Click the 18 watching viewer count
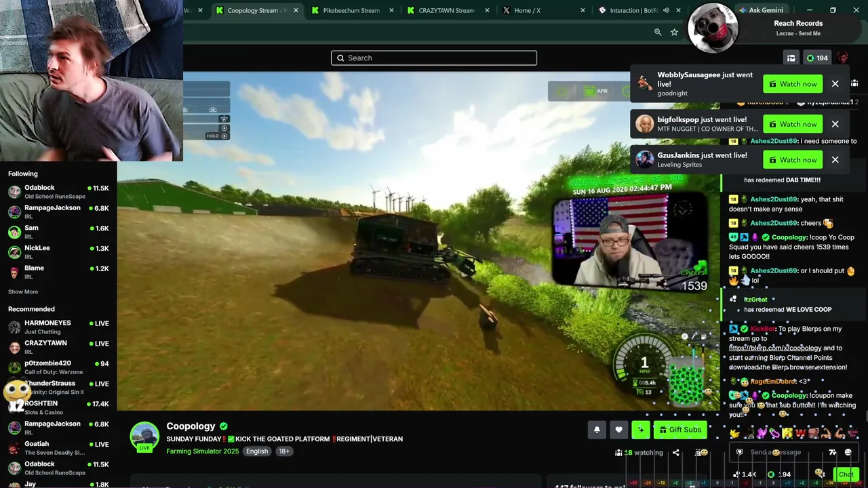Viewport: 868px width, 488px height. pos(639,453)
